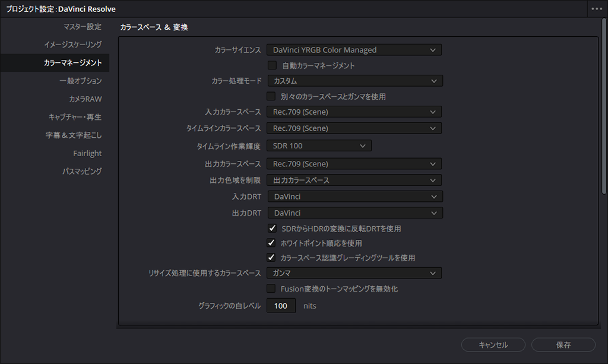Click the vertical scrollbar on the right

(604, 107)
